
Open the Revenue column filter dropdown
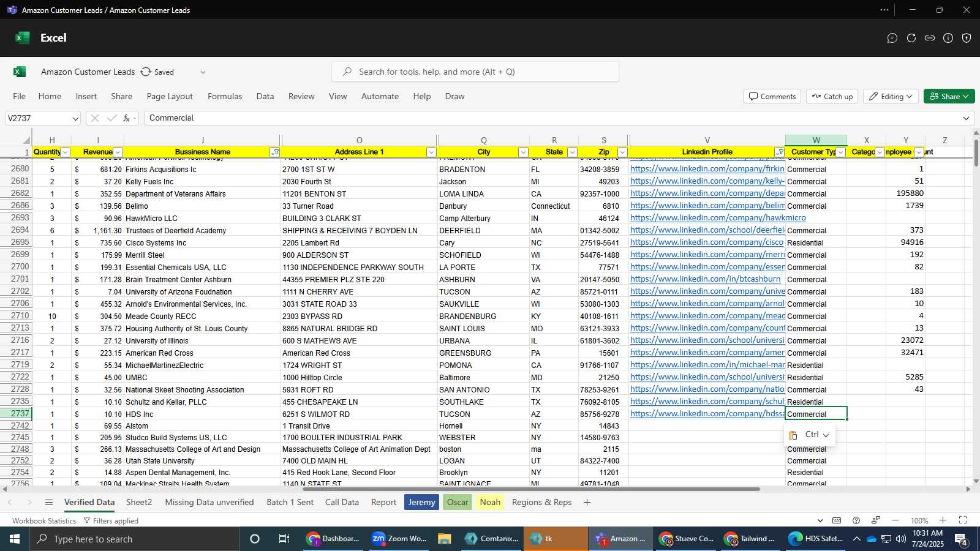coord(118,152)
